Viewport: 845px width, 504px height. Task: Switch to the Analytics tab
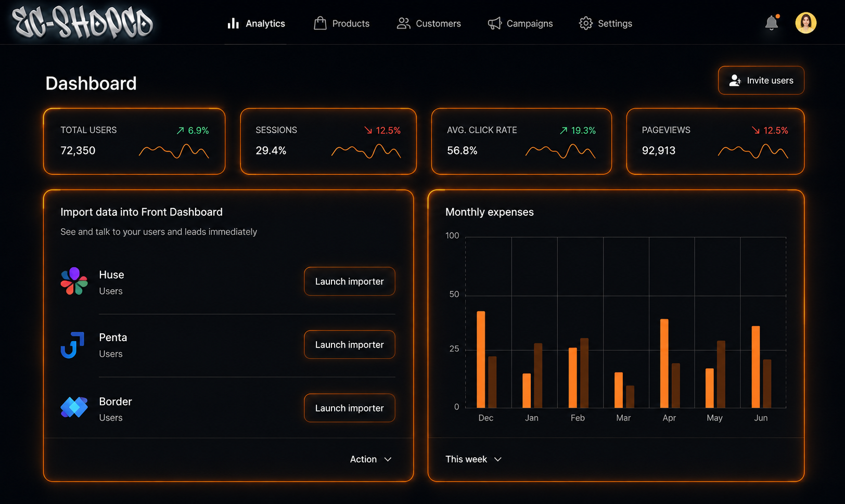[x=256, y=23]
